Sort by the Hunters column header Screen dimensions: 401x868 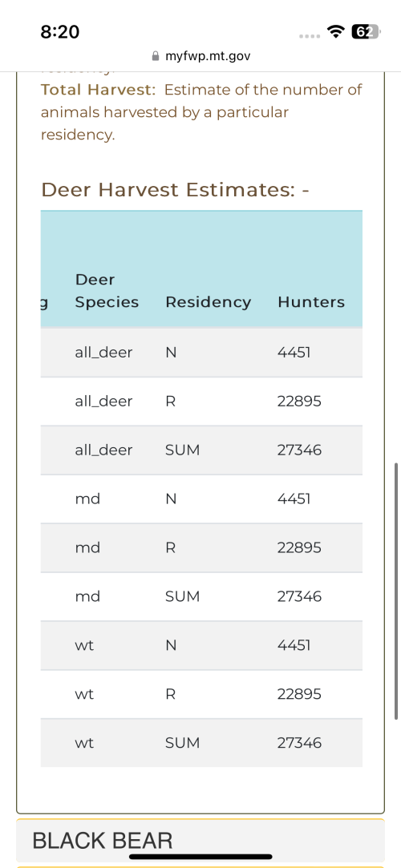tap(311, 302)
